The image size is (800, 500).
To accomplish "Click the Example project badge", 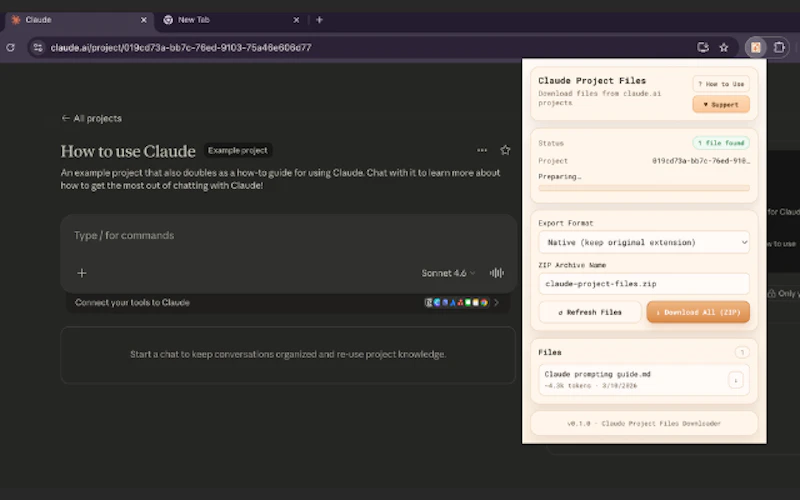I will click(x=238, y=151).
